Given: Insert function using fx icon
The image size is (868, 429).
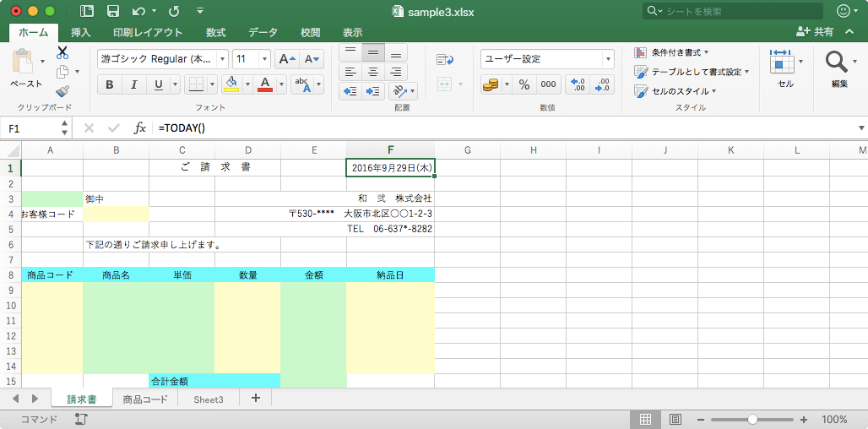Looking at the screenshot, I should pos(140,128).
